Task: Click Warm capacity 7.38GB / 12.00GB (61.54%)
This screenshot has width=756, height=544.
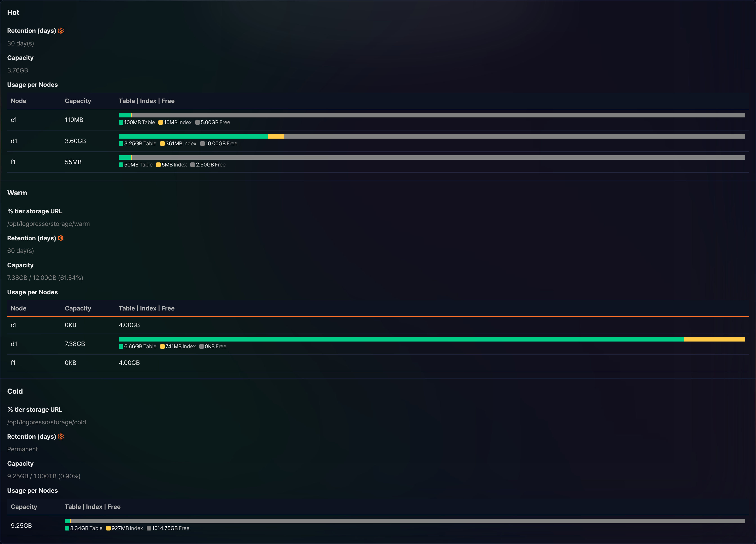Action: coord(45,278)
